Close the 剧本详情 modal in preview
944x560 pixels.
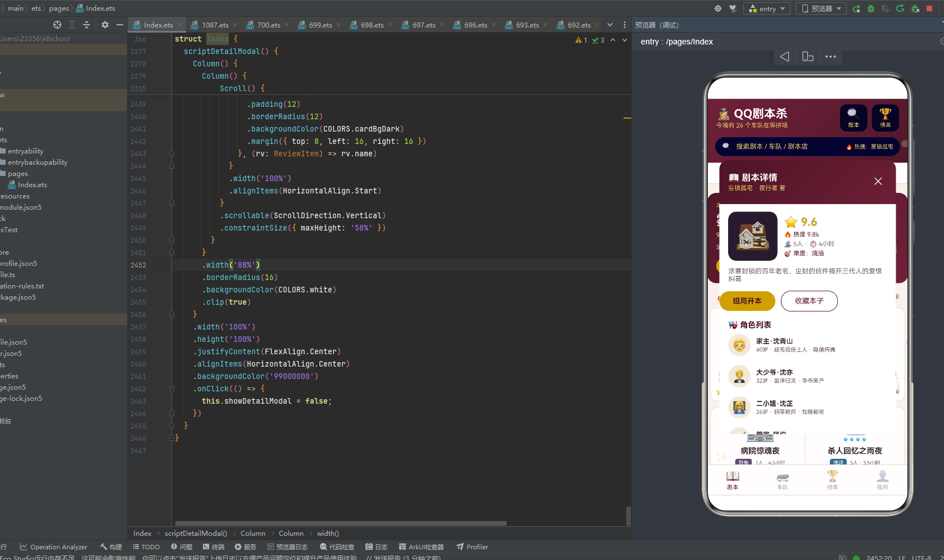[x=878, y=181]
